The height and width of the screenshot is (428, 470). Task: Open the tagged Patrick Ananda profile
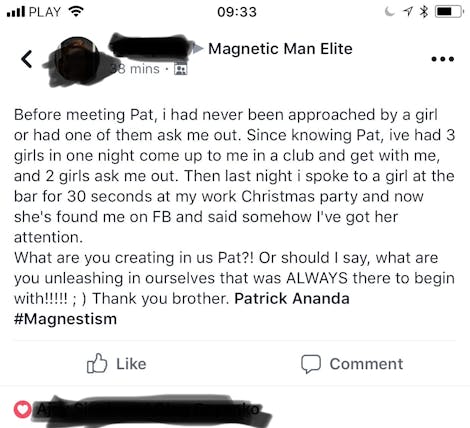pos(292,298)
